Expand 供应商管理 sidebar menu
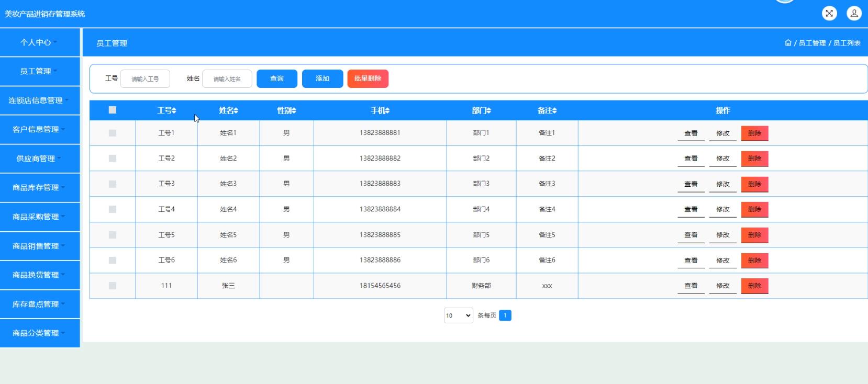 point(40,159)
